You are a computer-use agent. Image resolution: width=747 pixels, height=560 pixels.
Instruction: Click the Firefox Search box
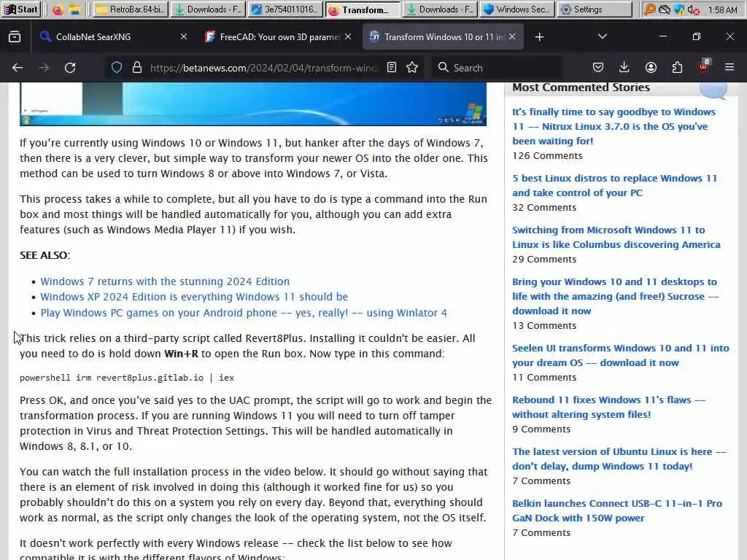(x=495, y=68)
